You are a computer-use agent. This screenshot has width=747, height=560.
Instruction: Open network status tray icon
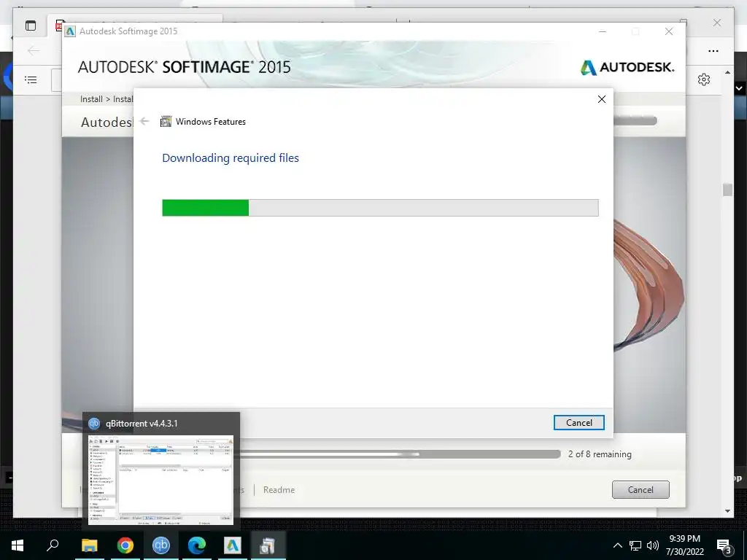click(x=635, y=545)
